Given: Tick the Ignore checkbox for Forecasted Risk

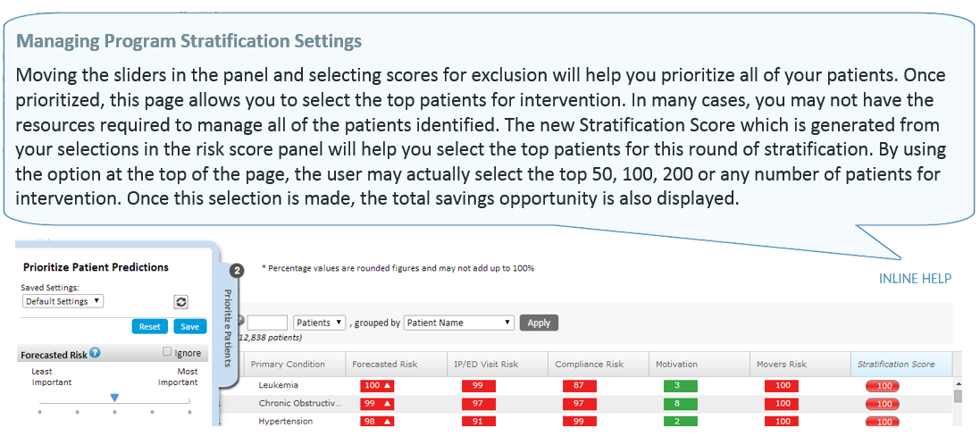Looking at the screenshot, I should point(167,352).
